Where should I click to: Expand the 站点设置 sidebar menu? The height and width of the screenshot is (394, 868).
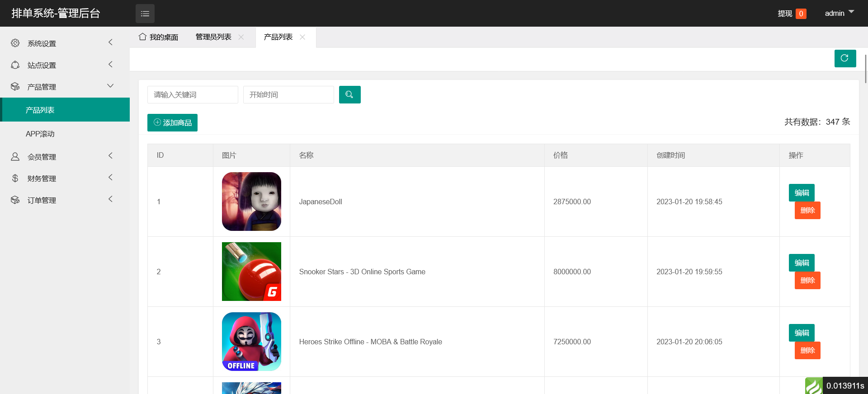(x=62, y=65)
